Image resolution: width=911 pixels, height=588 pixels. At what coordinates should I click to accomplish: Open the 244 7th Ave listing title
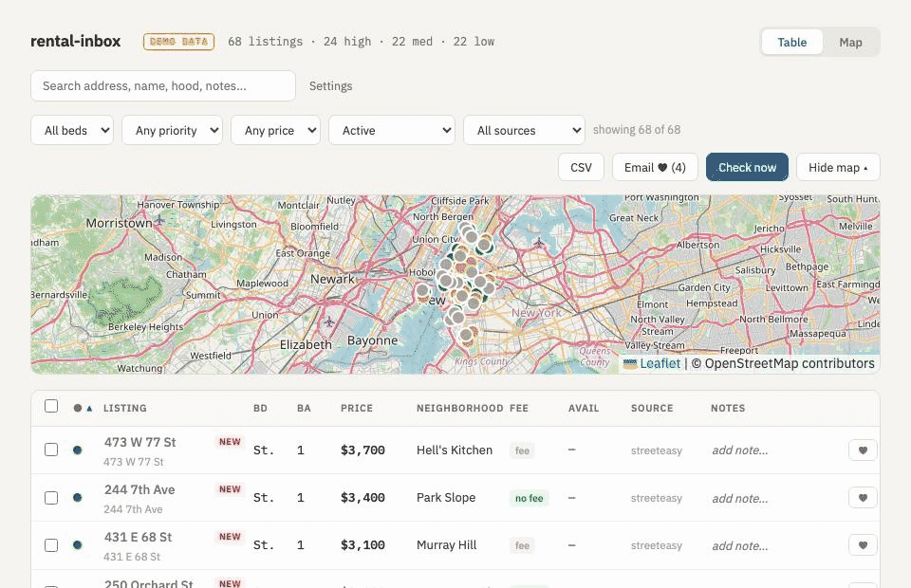(139, 490)
